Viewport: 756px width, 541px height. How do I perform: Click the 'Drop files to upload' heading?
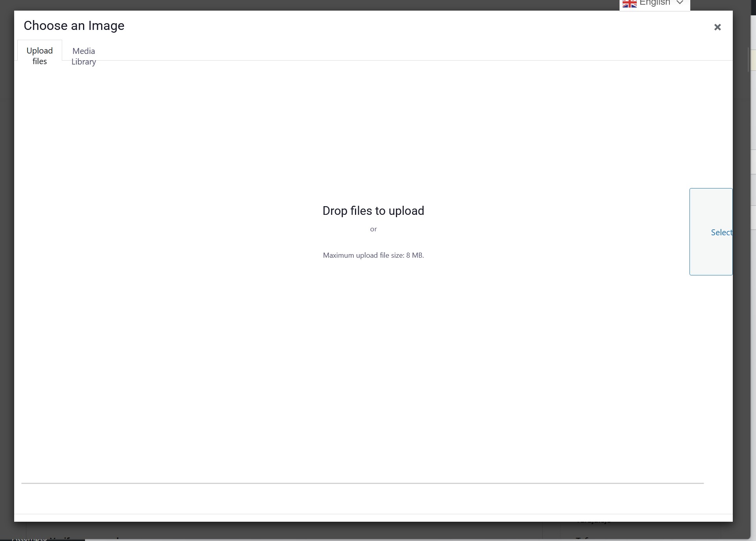pos(373,211)
